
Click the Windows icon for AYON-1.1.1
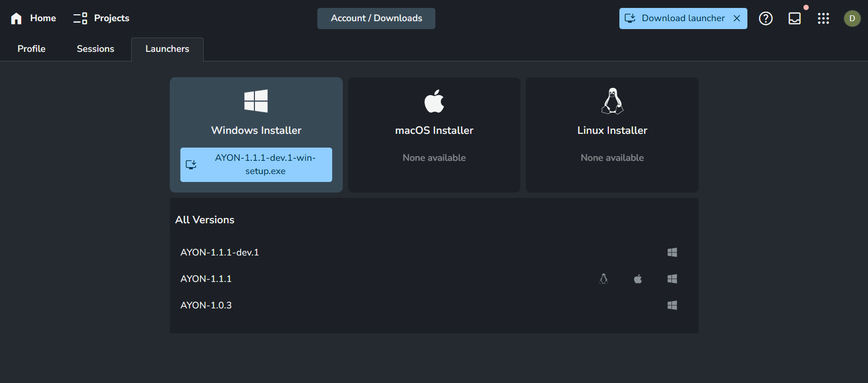(672, 279)
